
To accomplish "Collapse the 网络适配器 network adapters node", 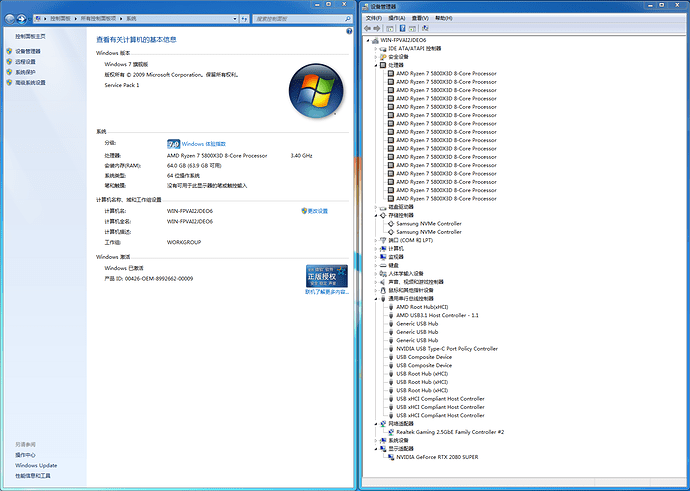I will (x=376, y=424).
